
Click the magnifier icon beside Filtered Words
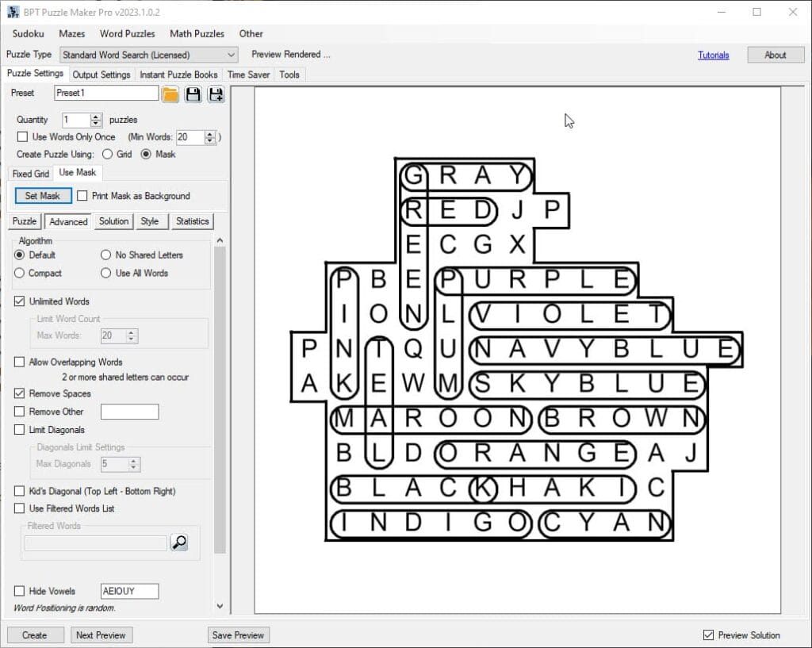click(x=179, y=543)
